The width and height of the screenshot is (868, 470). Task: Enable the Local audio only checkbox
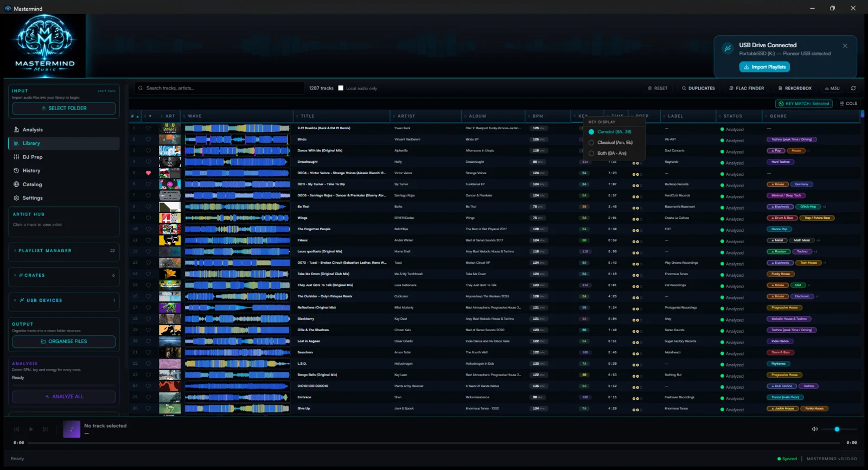pos(341,88)
